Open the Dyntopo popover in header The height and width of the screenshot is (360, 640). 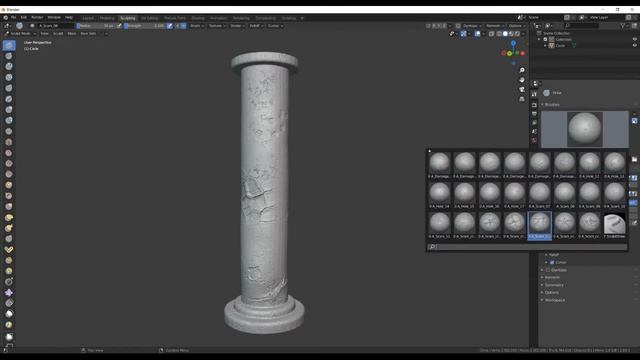click(x=471, y=26)
